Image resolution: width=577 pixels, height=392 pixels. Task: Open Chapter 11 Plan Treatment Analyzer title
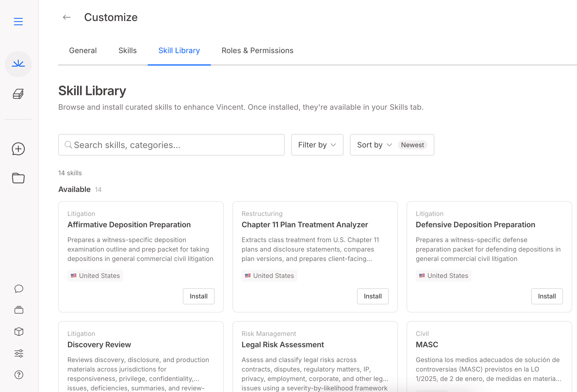tap(305, 225)
